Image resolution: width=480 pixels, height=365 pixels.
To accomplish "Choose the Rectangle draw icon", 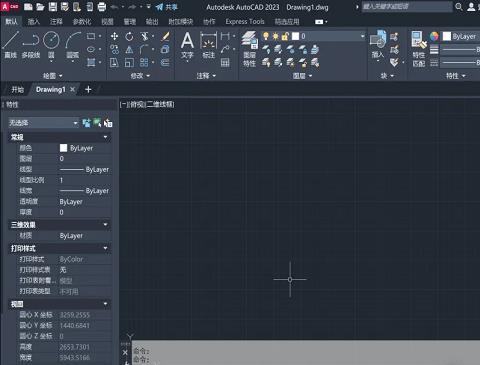I will pos(91,36).
